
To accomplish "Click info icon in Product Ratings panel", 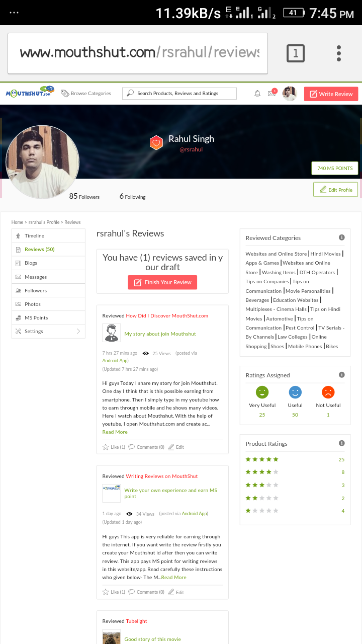I will (342, 443).
